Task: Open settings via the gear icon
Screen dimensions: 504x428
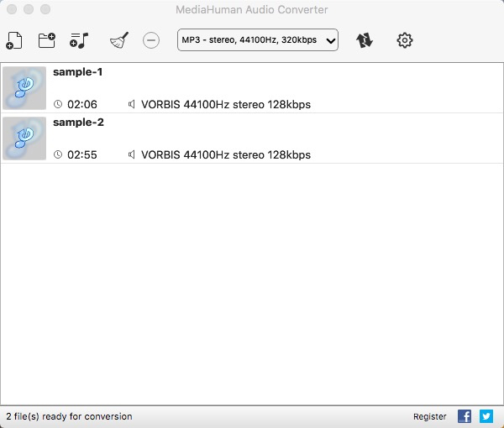Action: 405,40
